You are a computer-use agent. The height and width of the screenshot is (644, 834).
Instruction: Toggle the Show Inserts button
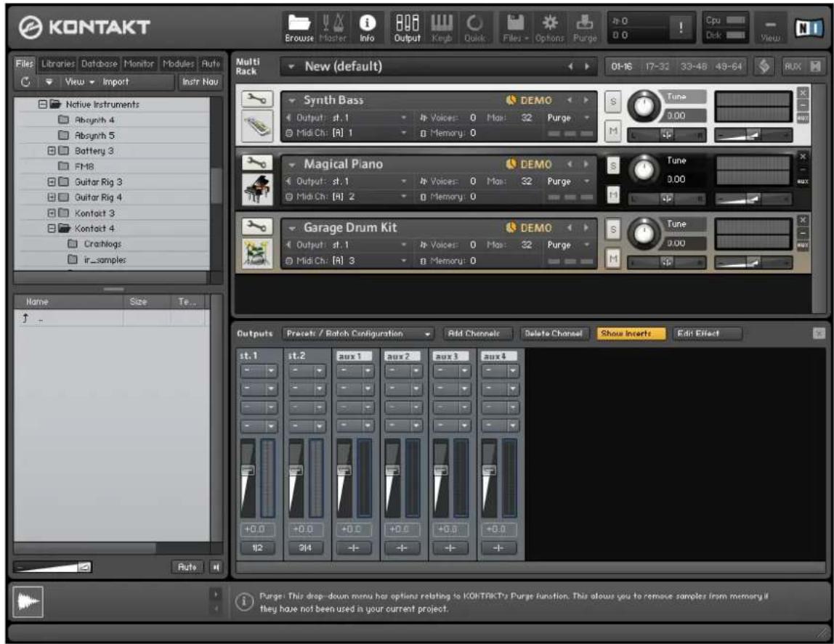[x=631, y=333]
